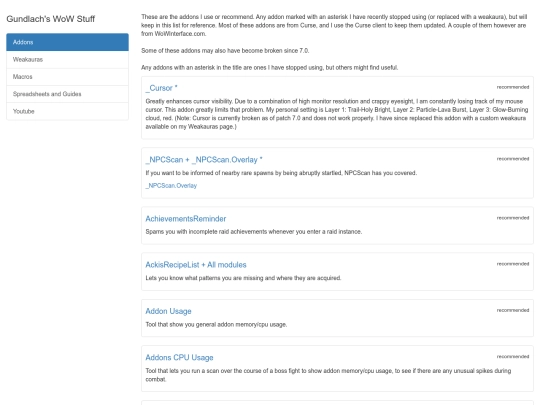Open the _Cursor addon link

click(162, 88)
